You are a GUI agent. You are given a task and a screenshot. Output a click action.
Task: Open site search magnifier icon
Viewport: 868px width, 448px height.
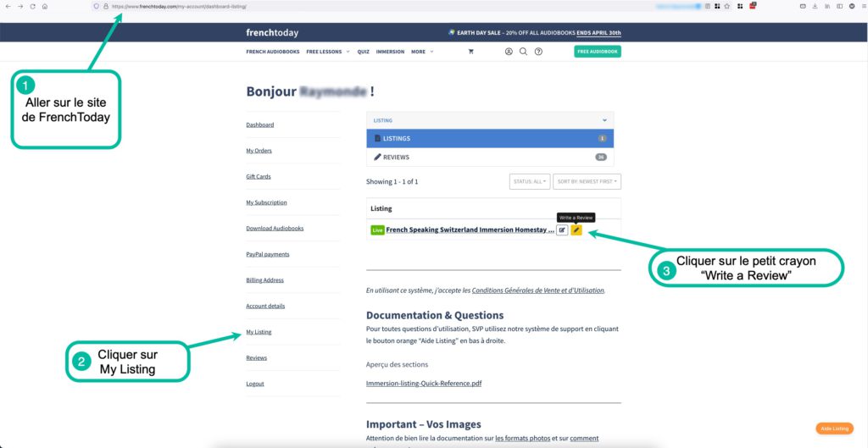(523, 52)
